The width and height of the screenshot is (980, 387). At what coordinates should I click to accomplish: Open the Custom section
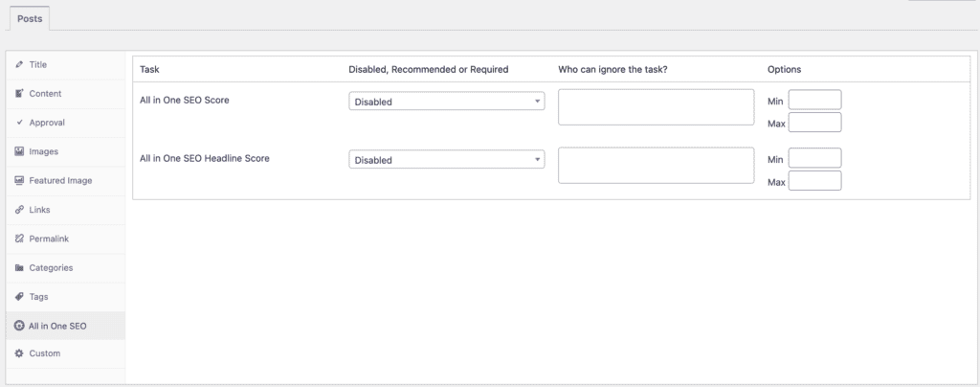[66, 353]
